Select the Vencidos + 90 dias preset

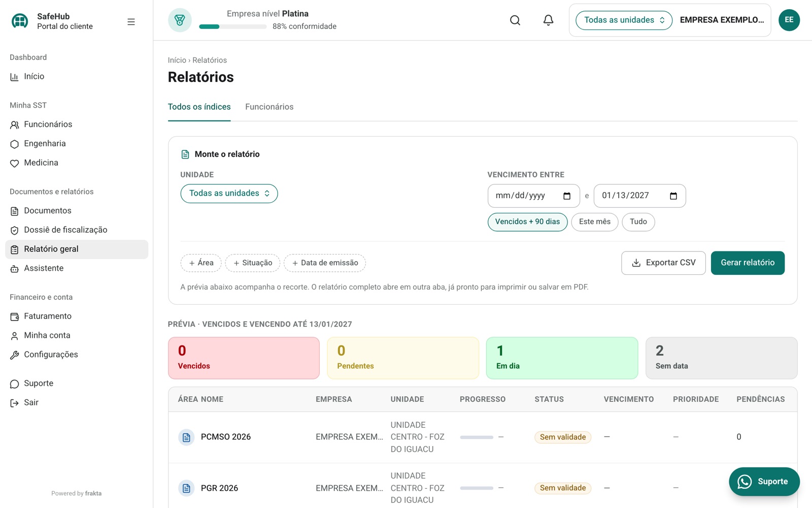(x=527, y=222)
